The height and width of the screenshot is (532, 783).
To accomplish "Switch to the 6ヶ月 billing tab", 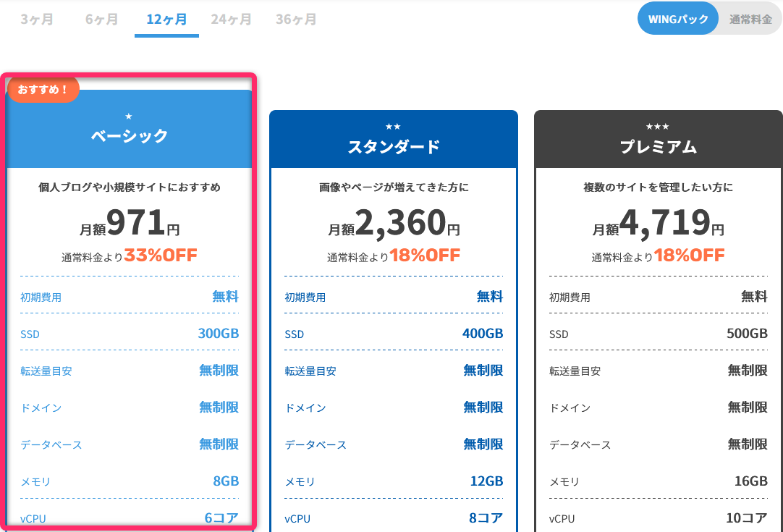I will pos(100,20).
